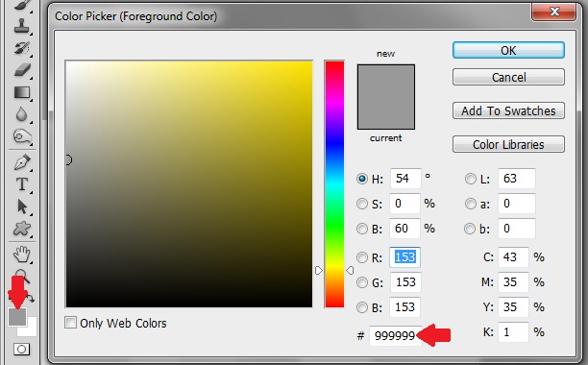Select the Clone Stamp tool
This screenshot has width=588, height=365.
tap(21, 26)
